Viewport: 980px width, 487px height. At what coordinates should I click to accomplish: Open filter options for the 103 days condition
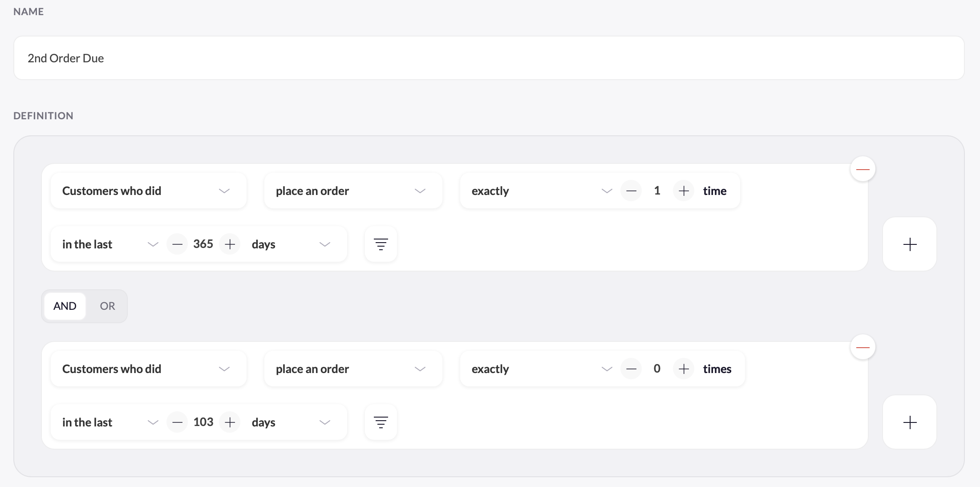pyautogui.click(x=381, y=422)
